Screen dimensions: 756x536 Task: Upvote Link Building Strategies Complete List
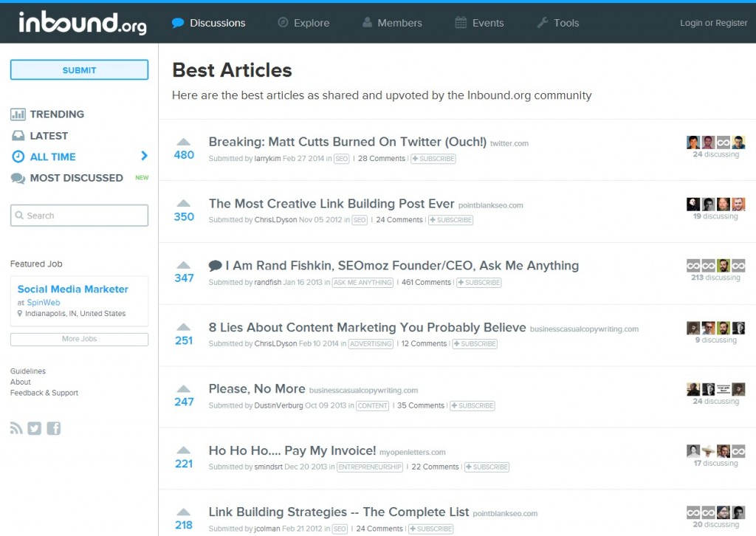[x=183, y=512]
